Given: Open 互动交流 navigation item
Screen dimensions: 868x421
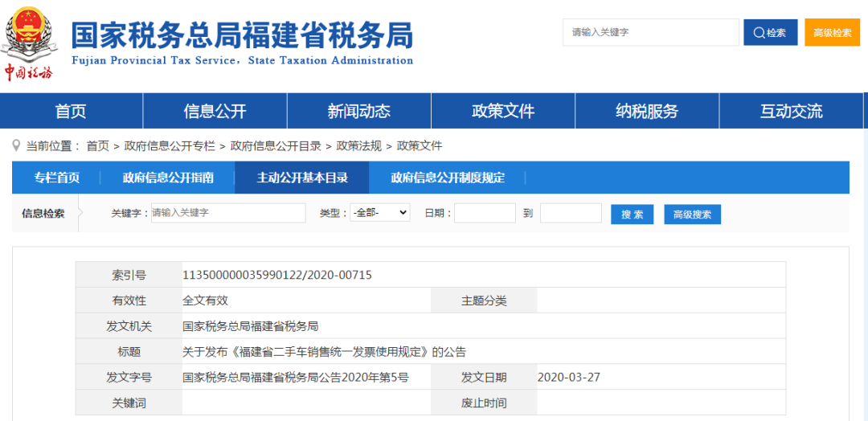Looking at the screenshot, I should click(792, 111).
